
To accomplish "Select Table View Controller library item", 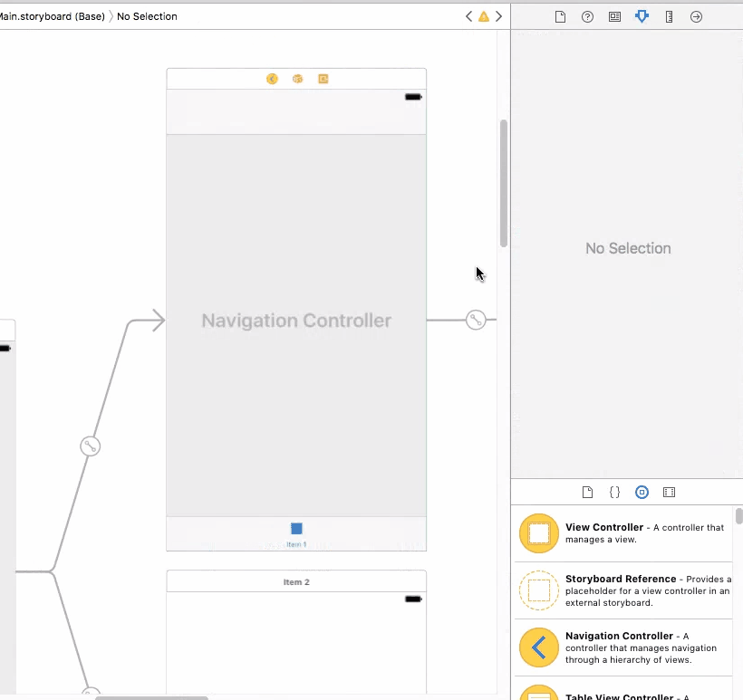I will tap(623, 689).
